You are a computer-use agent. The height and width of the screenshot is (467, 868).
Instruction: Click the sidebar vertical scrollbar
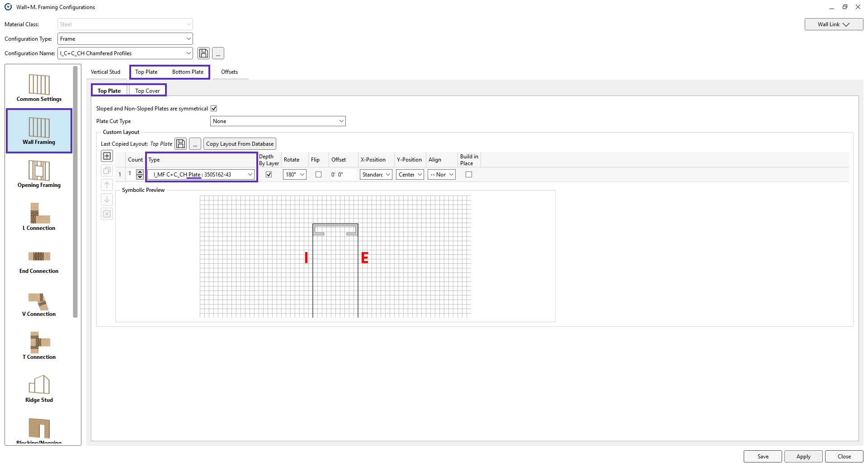coord(75,190)
